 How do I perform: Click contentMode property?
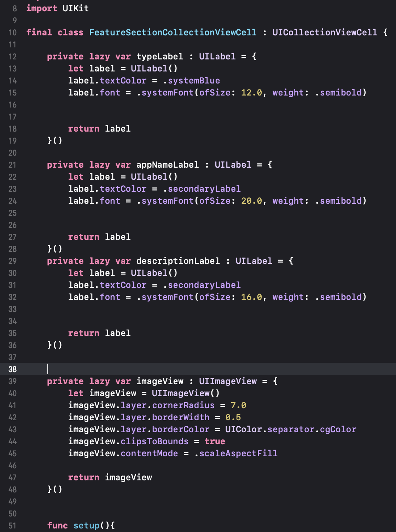coord(149,453)
